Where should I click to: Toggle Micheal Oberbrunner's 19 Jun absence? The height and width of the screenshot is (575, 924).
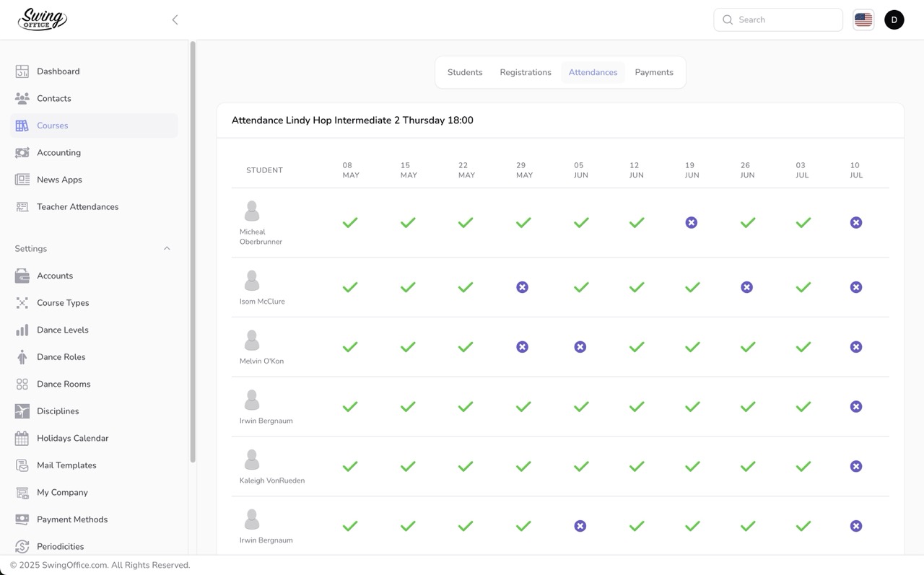(x=692, y=223)
